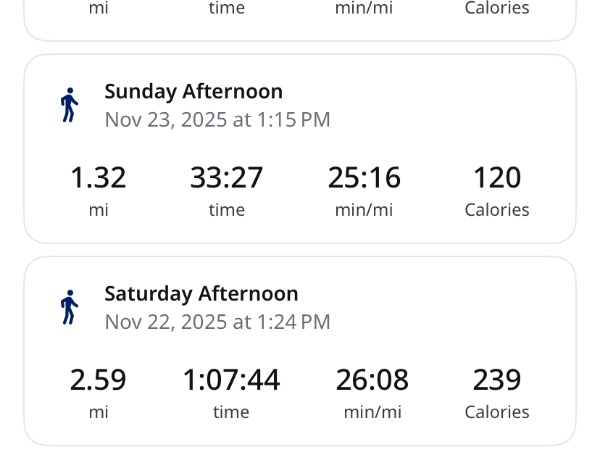Tap the 1:07:44 duration value
The width and height of the screenshot is (600, 450).
[x=231, y=380]
